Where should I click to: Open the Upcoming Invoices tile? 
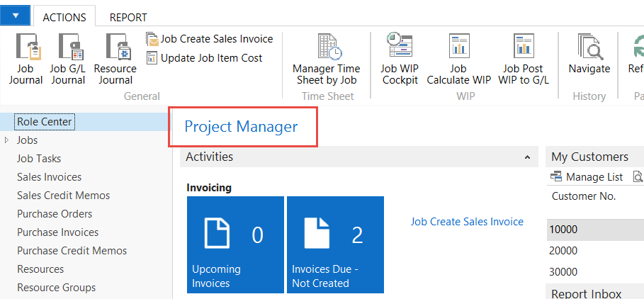pos(235,244)
